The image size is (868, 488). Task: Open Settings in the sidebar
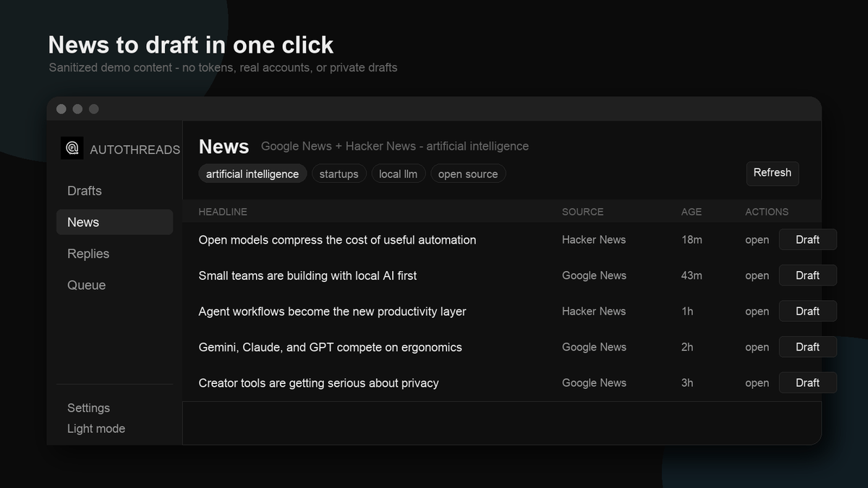88,408
